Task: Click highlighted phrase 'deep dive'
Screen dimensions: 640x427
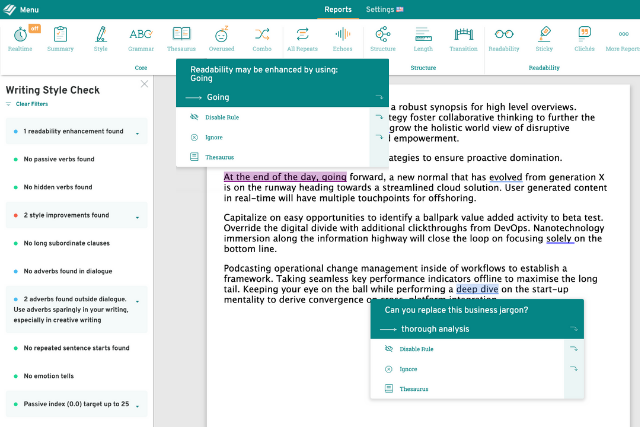Action: (477, 289)
